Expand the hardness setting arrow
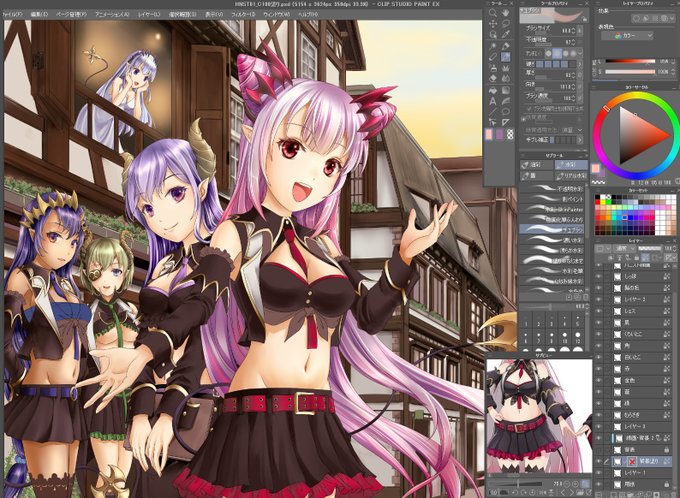Screen dimensions: 680x498 click(x=580, y=64)
